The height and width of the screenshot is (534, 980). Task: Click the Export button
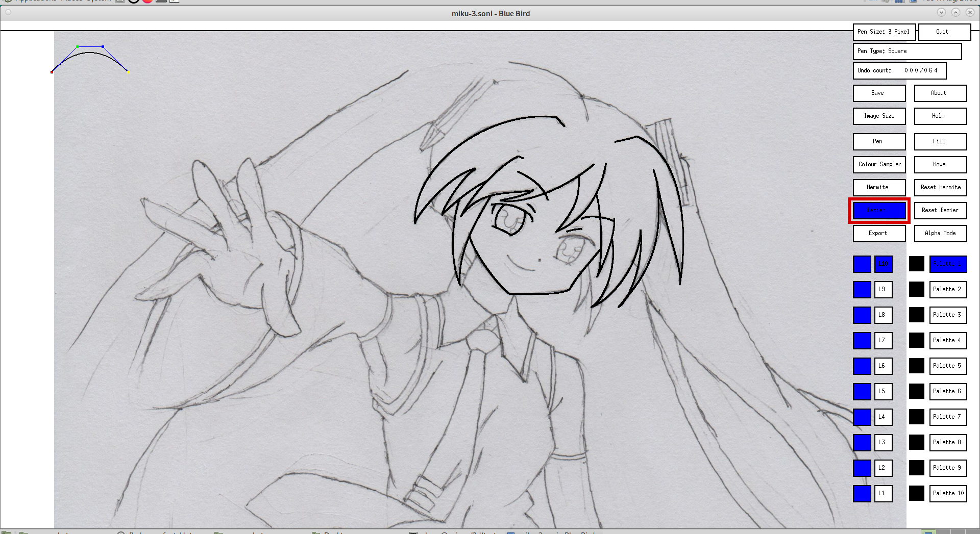879,234
